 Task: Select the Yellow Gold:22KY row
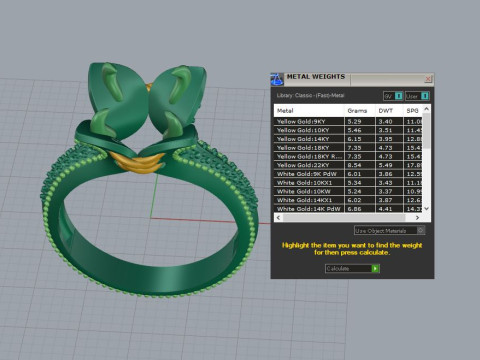click(x=348, y=165)
